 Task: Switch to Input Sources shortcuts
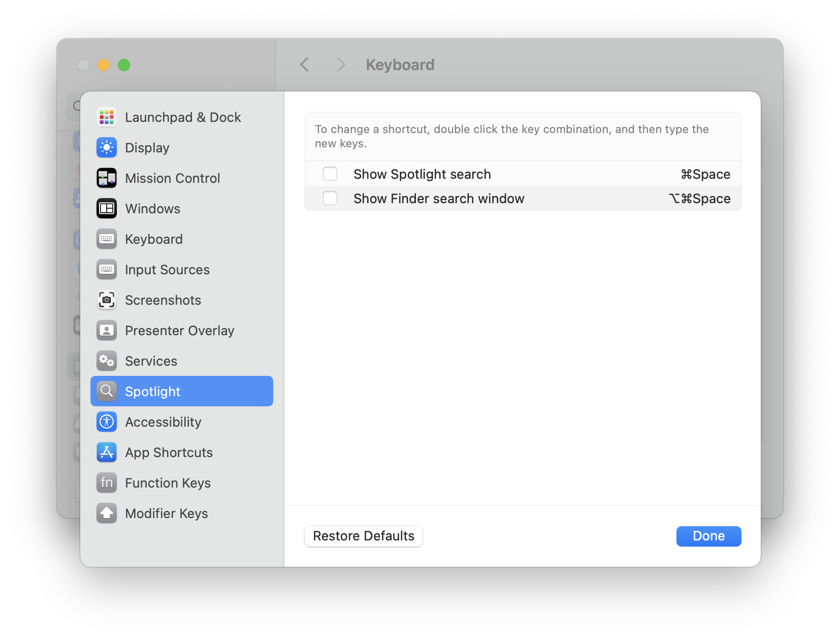(x=182, y=270)
